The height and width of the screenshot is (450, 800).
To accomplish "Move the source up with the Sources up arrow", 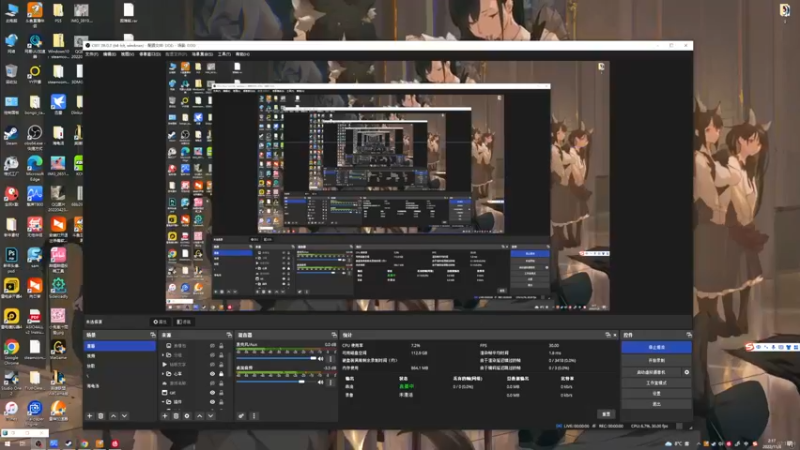I will pyautogui.click(x=199, y=416).
